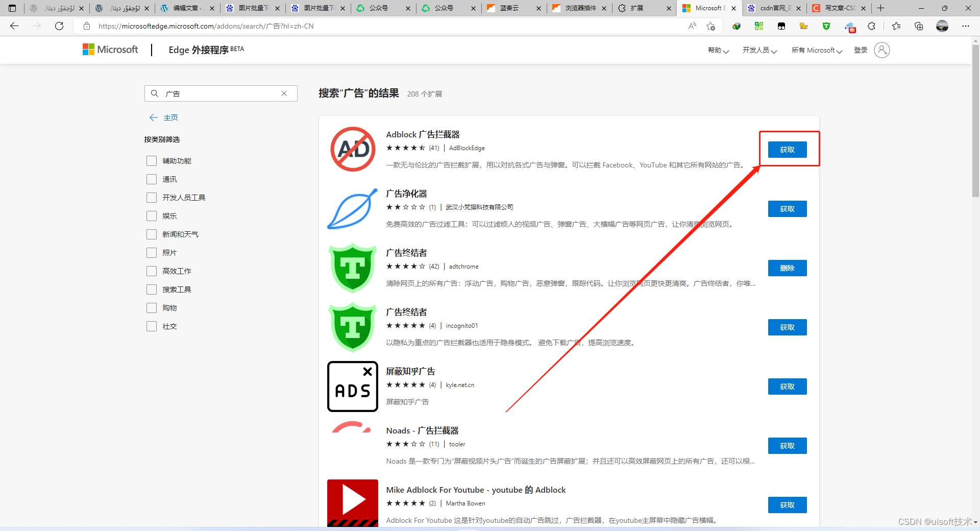Switch to the 蓝奏云 browser tab
This screenshot has width=980, height=531.
tap(513, 8)
